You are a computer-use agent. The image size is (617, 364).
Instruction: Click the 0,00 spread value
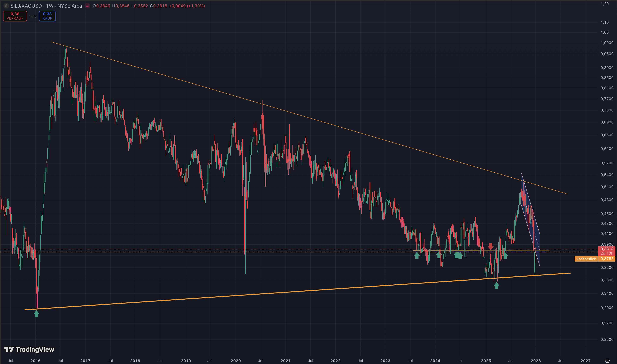click(x=33, y=16)
